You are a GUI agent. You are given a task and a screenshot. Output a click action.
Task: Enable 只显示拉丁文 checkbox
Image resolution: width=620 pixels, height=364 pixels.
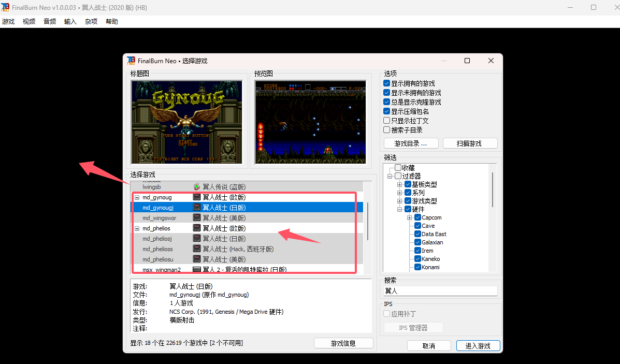[x=387, y=121]
